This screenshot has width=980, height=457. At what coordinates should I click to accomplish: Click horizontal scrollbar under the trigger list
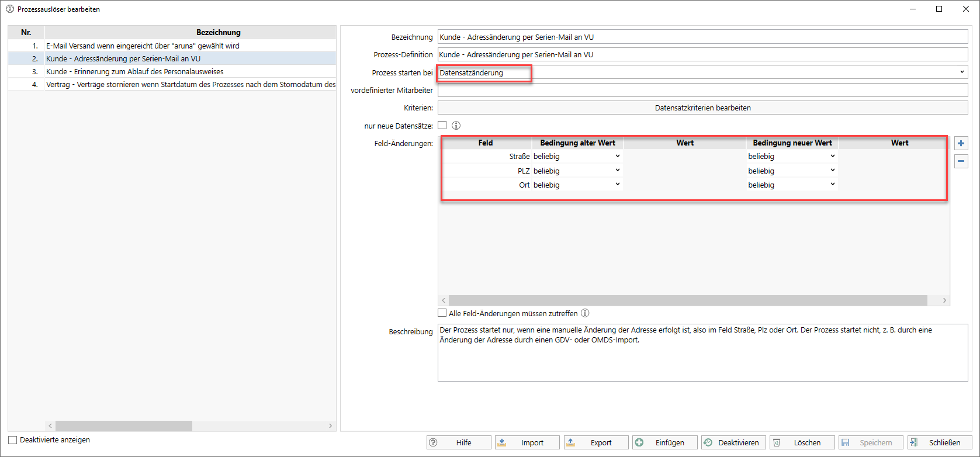[x=124, y=426]
